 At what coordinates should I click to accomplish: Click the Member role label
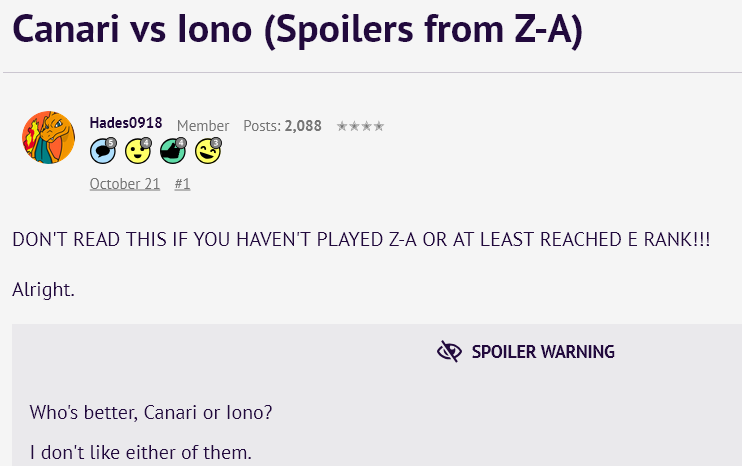tap(203, 126)
